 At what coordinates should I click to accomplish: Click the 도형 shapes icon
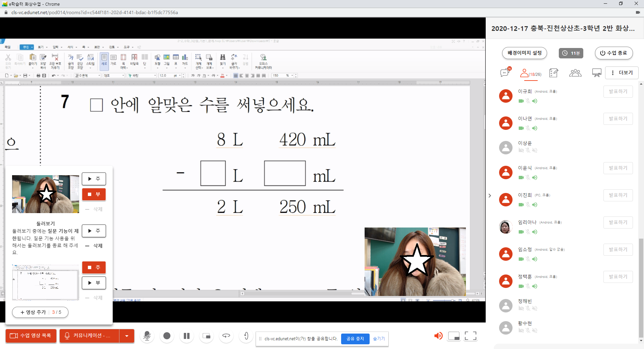pyautogui.click(x=157, y=60)
